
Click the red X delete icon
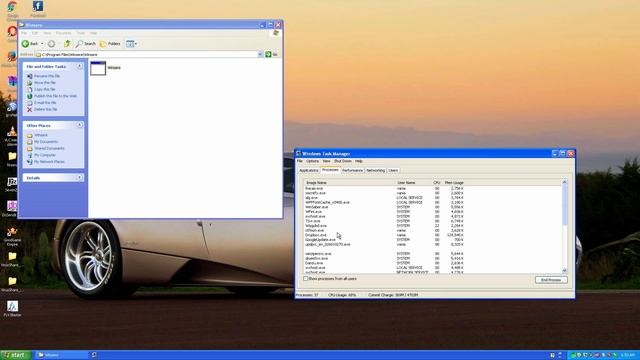[x=29, y=109]
